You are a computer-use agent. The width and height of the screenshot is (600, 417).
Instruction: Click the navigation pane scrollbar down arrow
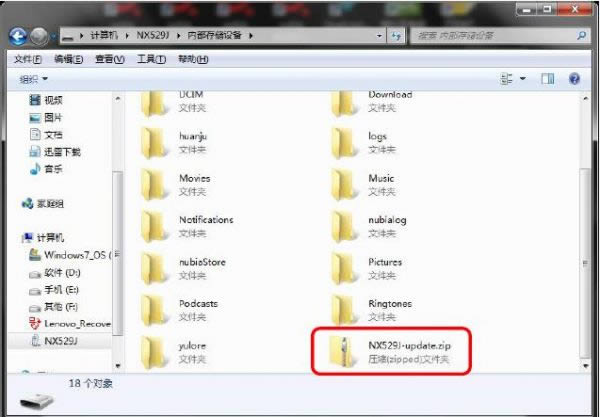coord(119,365)
